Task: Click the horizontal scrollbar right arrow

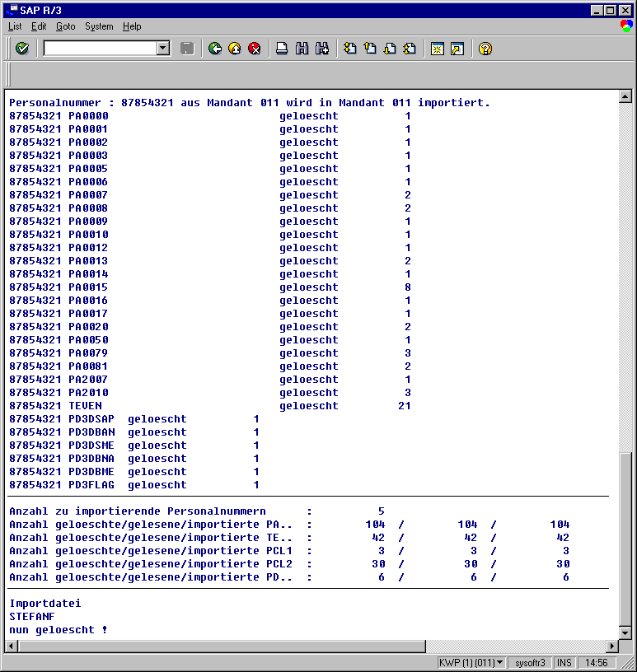Action: [611, 646]
